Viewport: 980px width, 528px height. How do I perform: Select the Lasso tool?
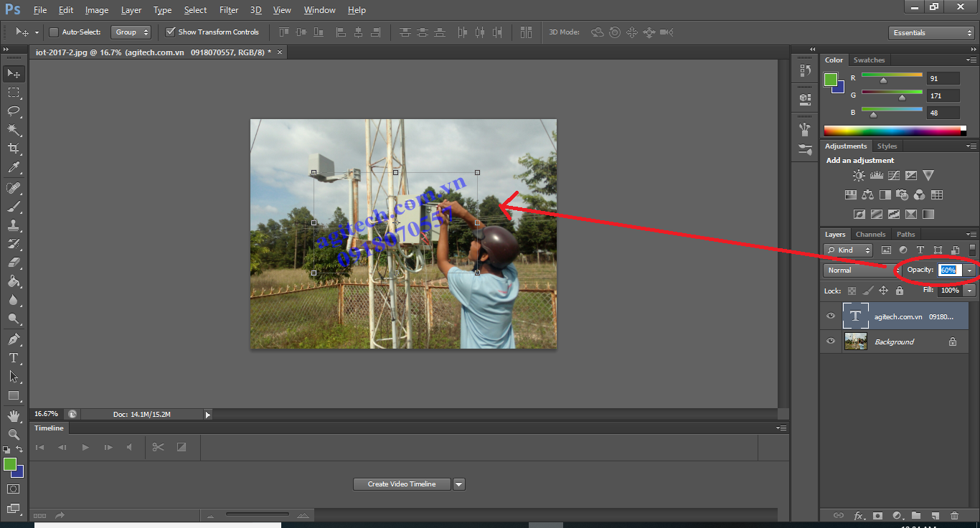(14, 111)
